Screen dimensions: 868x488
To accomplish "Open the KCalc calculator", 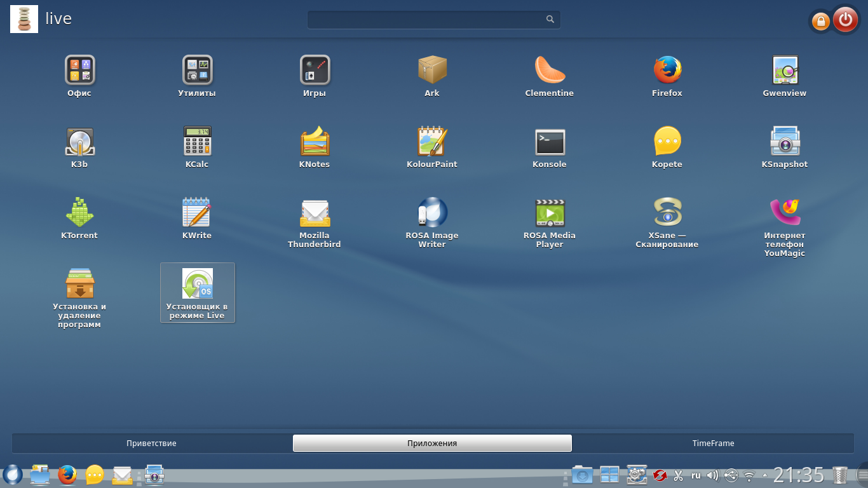I will pos(197,141).
